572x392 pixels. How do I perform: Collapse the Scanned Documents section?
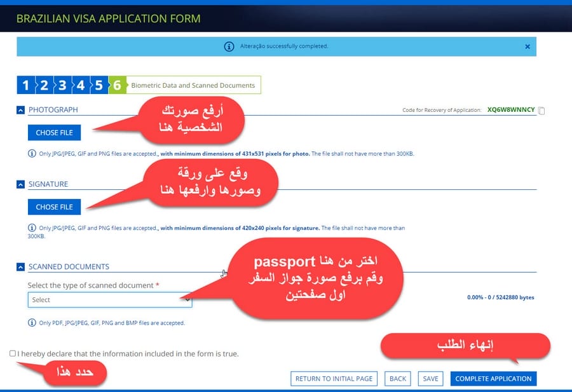(x=20, y=267)
